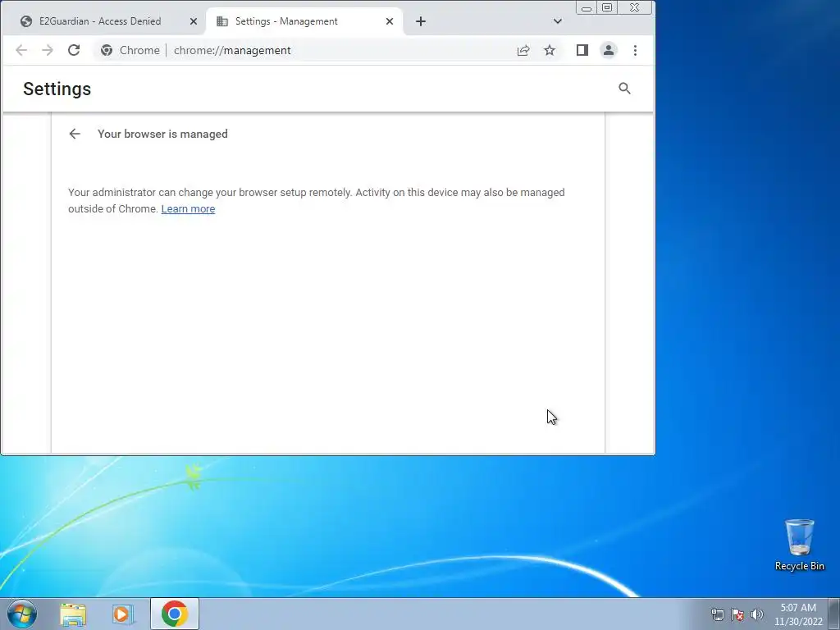Maximize the Chrome window
Image resolution: width=840 pixels, height=630 pixels.
pyautogui.click(x=607, y=7)
